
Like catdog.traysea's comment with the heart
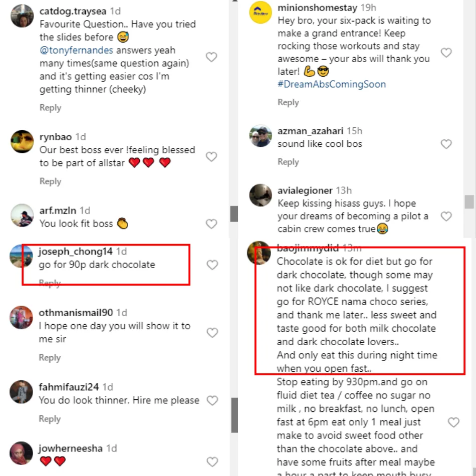[211, 57]
